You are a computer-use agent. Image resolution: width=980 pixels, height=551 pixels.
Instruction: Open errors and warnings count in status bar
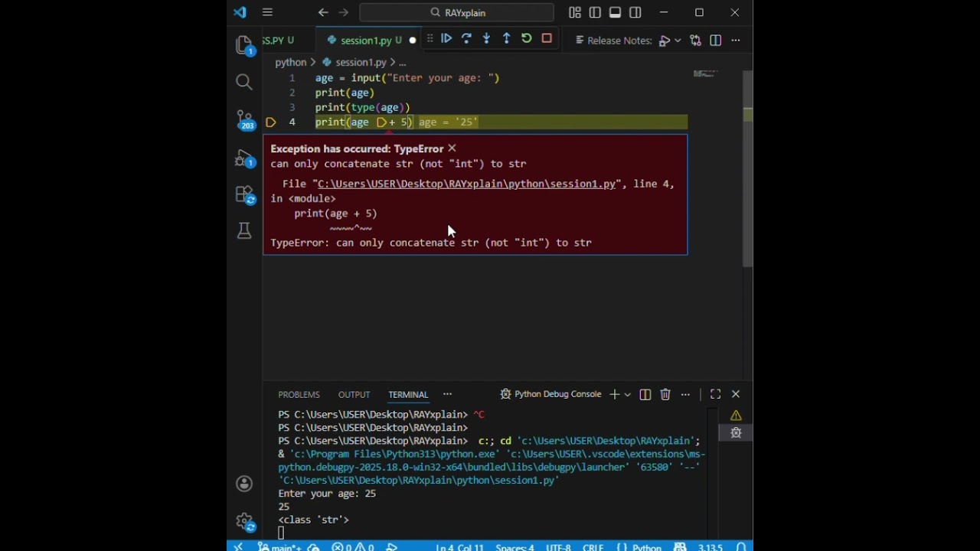click(352, 547)
